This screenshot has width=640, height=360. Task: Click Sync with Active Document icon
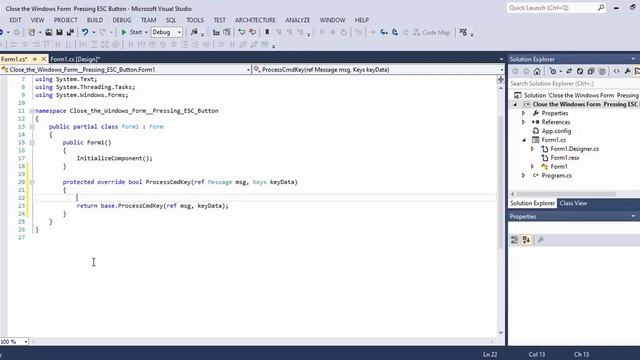pyautogui.click(x=569, y=71)
